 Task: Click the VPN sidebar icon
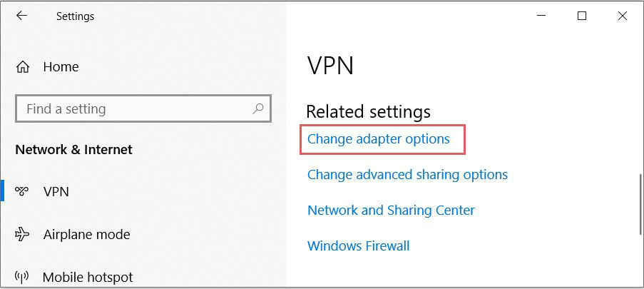click(22, 191)
